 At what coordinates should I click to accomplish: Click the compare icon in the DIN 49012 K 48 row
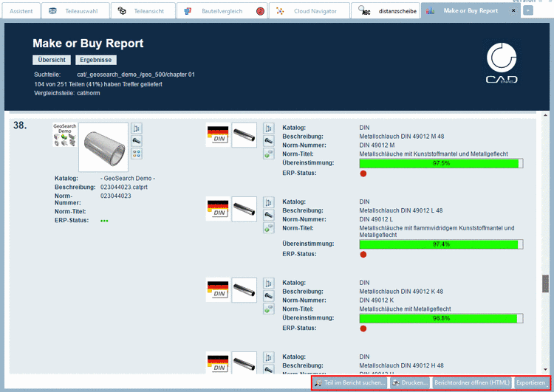269,309
